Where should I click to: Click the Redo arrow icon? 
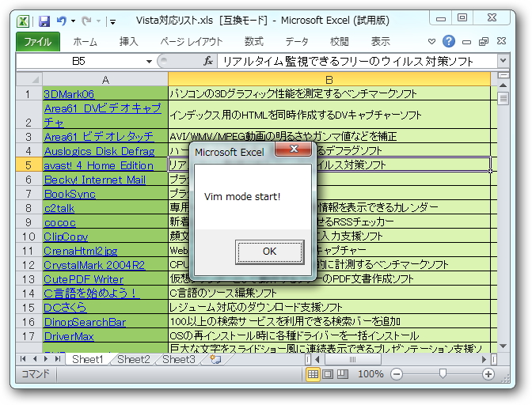click(86, 21)
